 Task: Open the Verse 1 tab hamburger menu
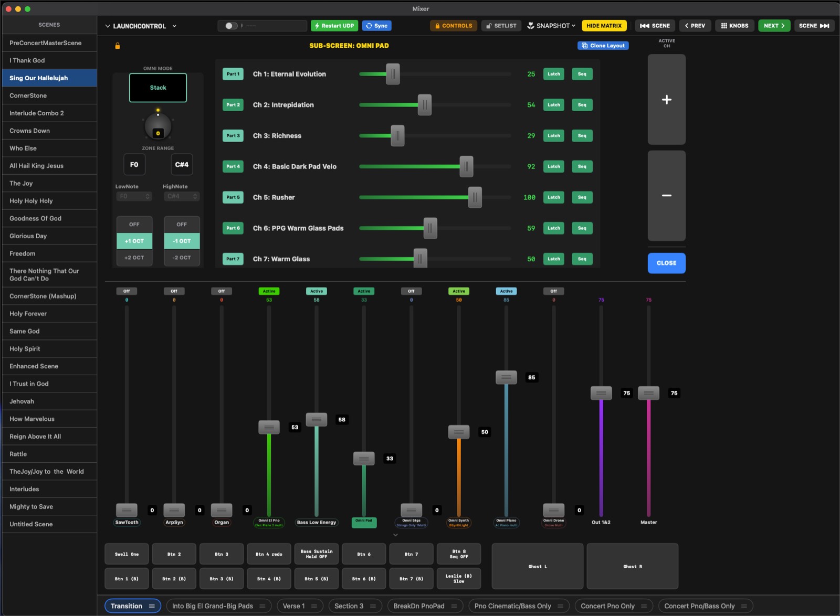[x=314, y=606]
